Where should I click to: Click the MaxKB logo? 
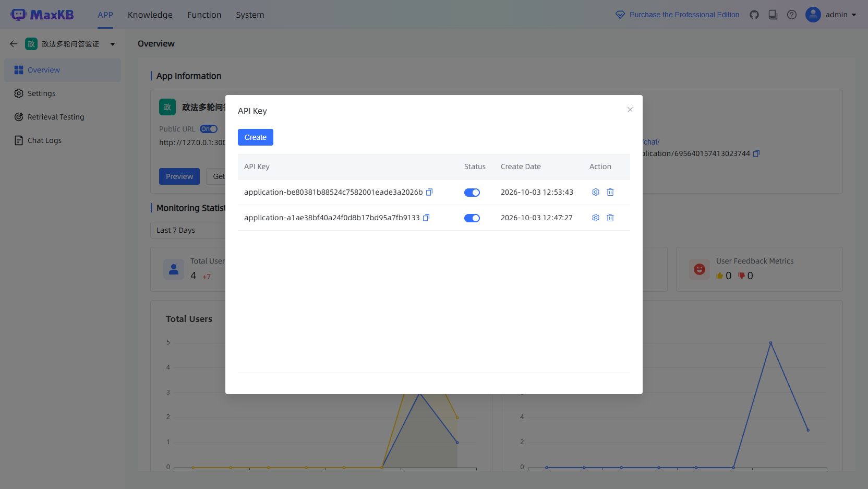pyautogui.click(x=42, y=15)
